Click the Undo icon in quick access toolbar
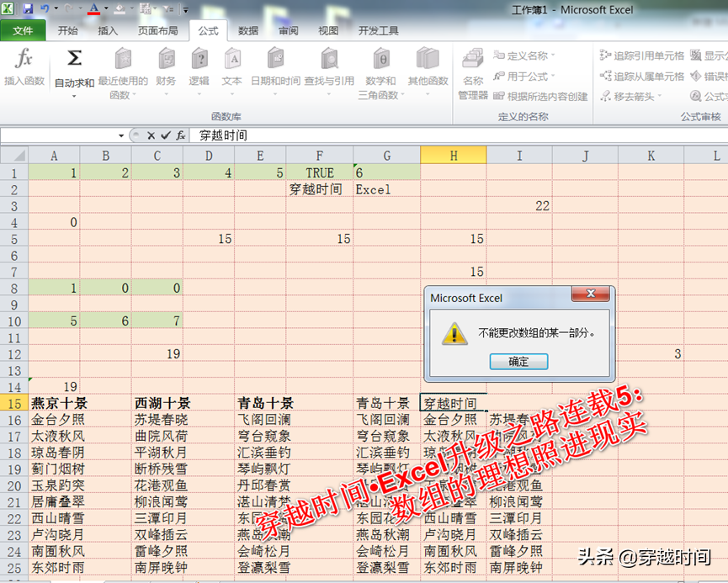This screenshot has width=728, height=583. 45,8
